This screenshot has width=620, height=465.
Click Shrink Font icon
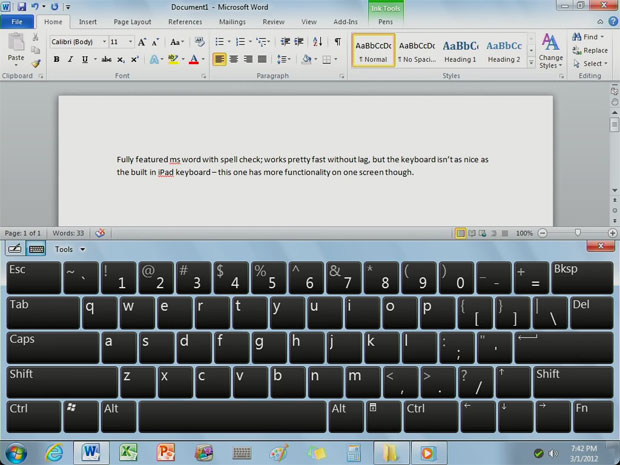(155, 42)
